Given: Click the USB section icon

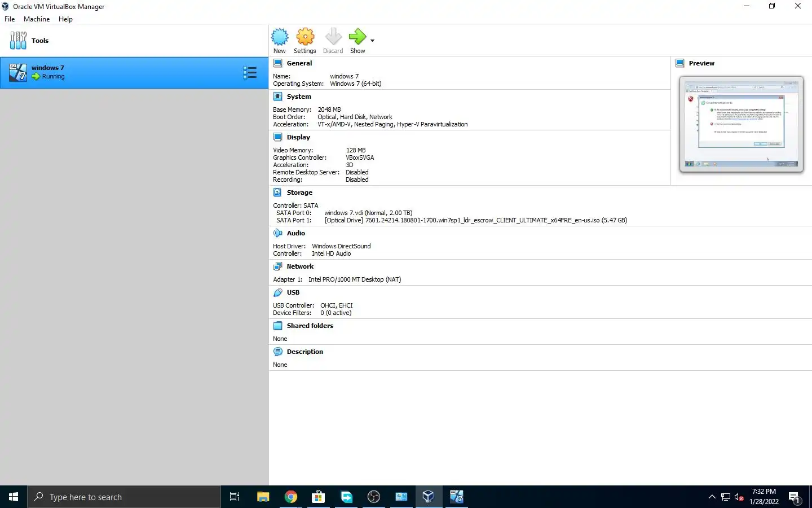Looking at the screenshot, I should pyautogui.click(x=278, y=292).
